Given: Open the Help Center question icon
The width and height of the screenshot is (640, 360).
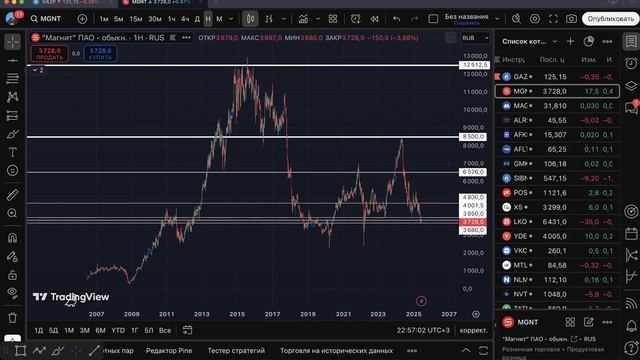Looking at the screenshot, I should tap(631, 348).
